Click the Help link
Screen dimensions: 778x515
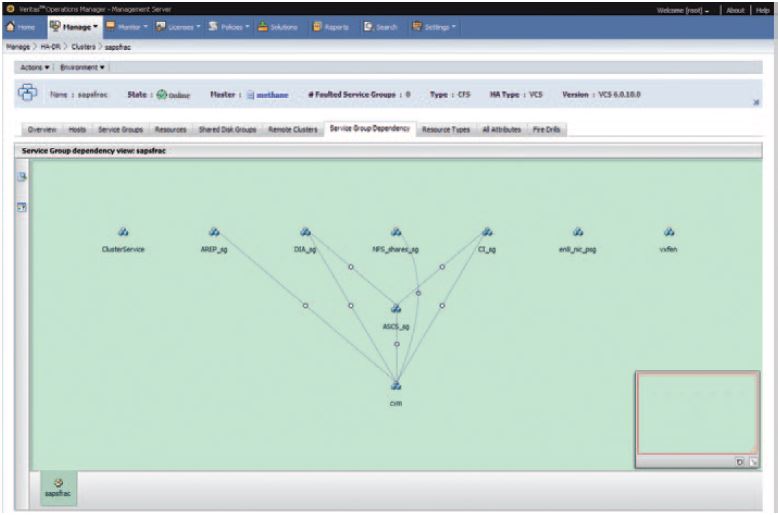[763, 10]
